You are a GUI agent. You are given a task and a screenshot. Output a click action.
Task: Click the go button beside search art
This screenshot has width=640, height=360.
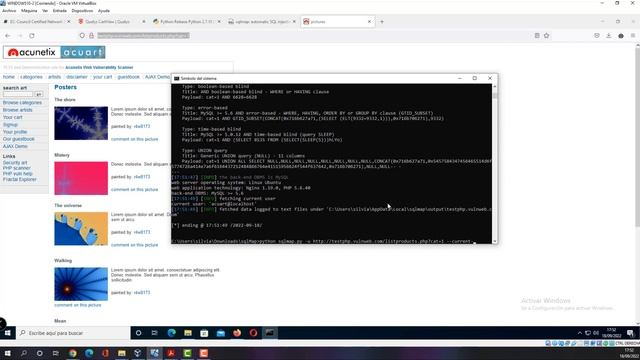click(x=38, y=94)
